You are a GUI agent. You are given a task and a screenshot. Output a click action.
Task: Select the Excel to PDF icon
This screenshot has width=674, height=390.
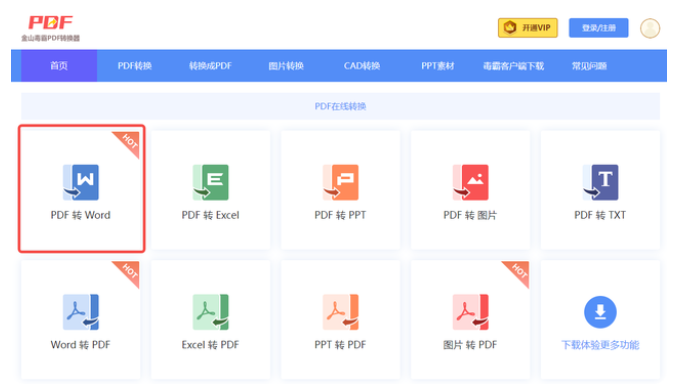tap(211, 312)
